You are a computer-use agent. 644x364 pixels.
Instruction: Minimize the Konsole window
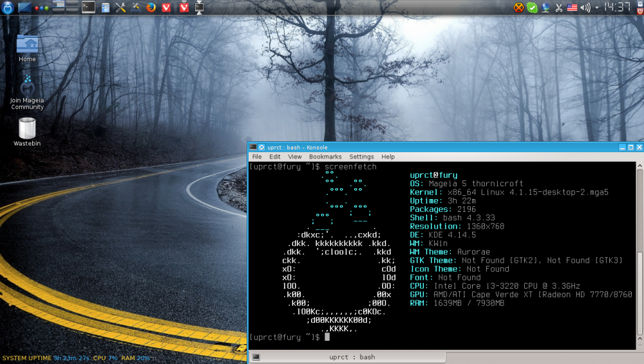pos(622,147)
